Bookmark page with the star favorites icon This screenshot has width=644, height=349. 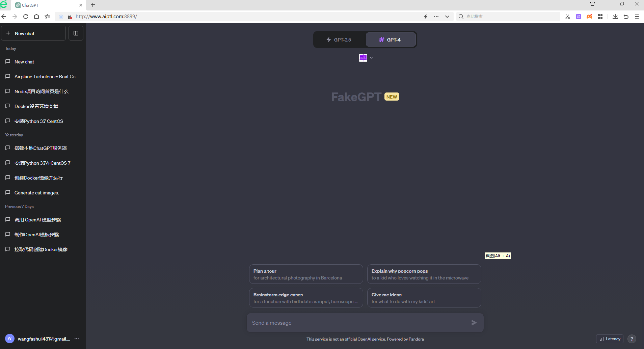pos(48,17)
